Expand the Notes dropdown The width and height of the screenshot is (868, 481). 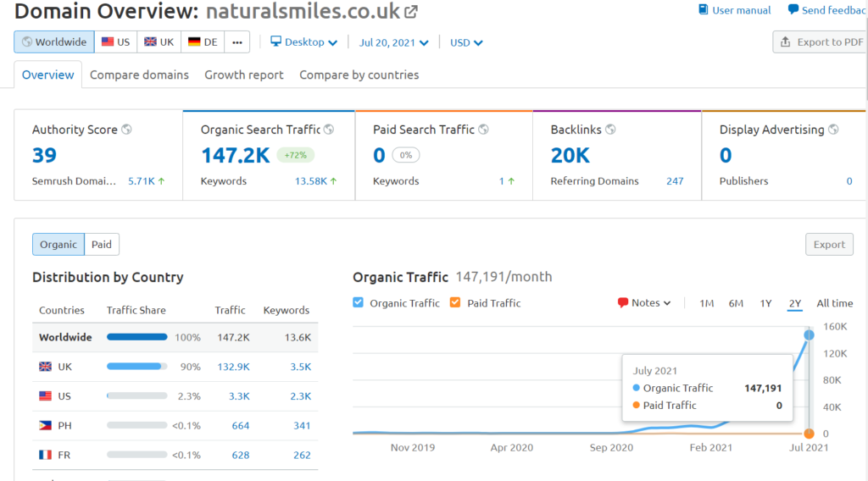click(644, 302)
